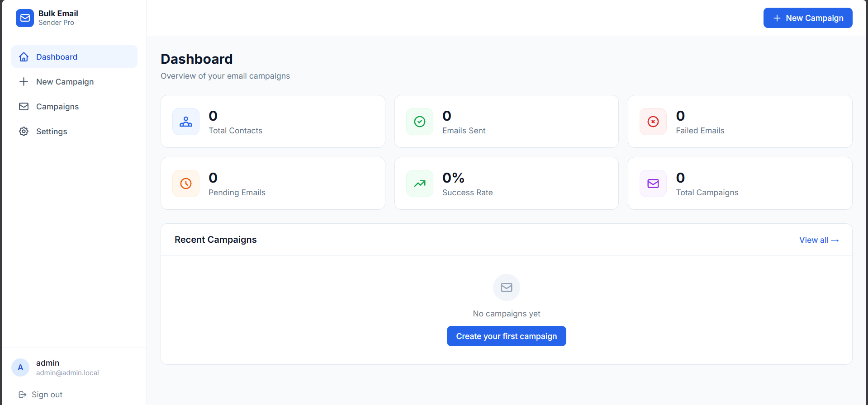Follow the View all link
This screenshot has height=405, width=868.
(x=819, y=240)
